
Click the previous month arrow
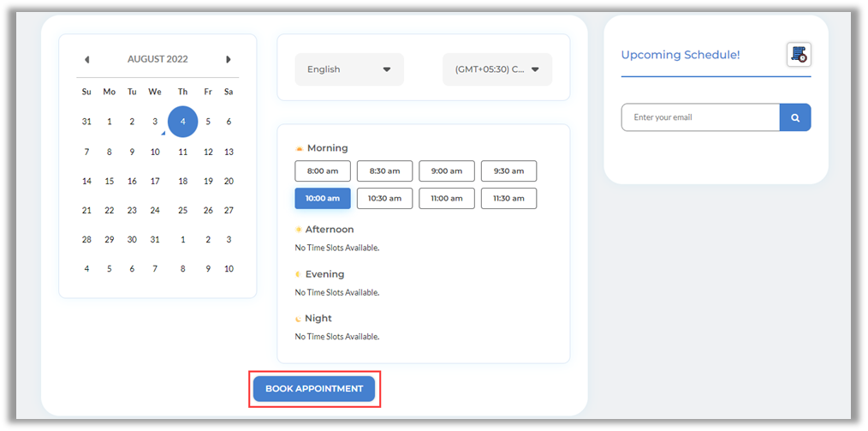(86, 59)
